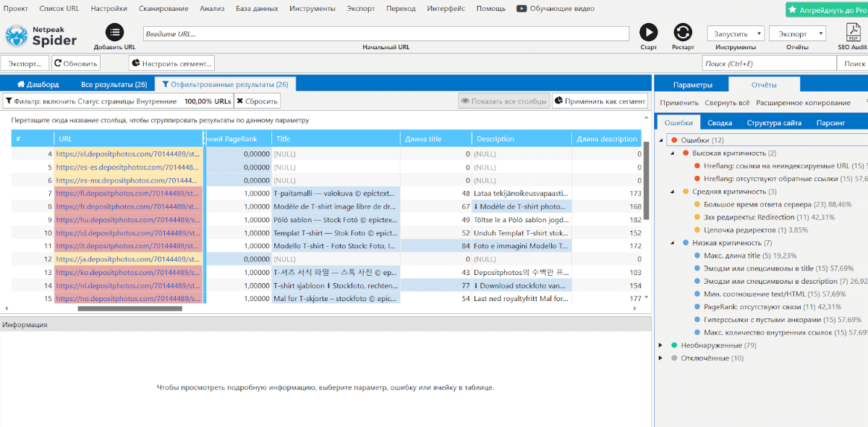Viewport: 868px width, 427px height.
Task: Expand the Необнаруженные (79) node
Action: pyautogui.click(x=660, y=345)
